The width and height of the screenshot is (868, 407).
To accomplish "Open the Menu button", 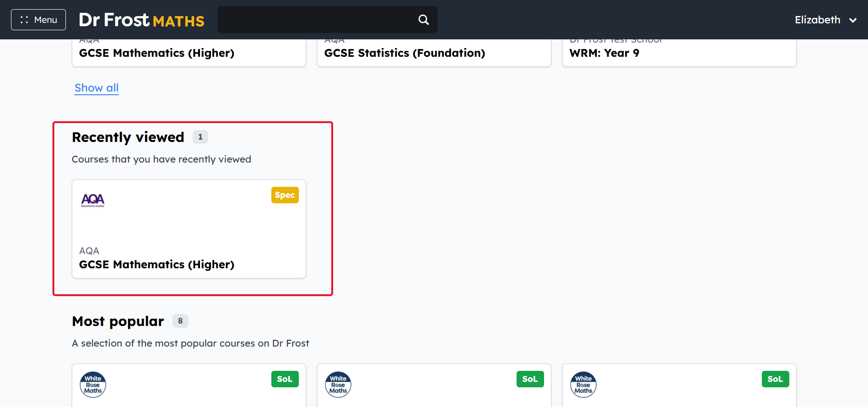I will (38, 20).
